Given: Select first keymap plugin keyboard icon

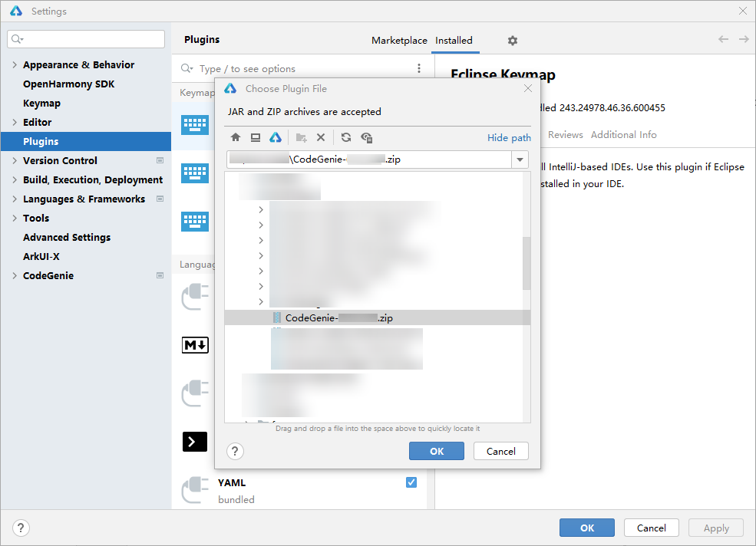Looking at the screenshot, I should pyautogui.click(x=195, y=125).
